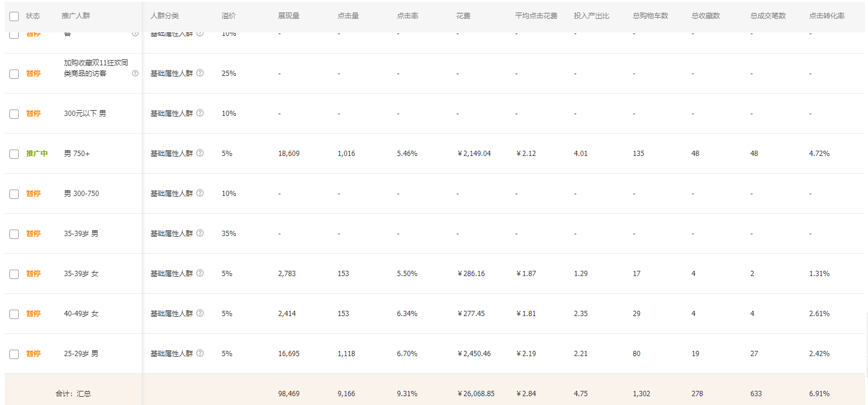Click help icon in 男 750+ row

(x=200, y=153)
